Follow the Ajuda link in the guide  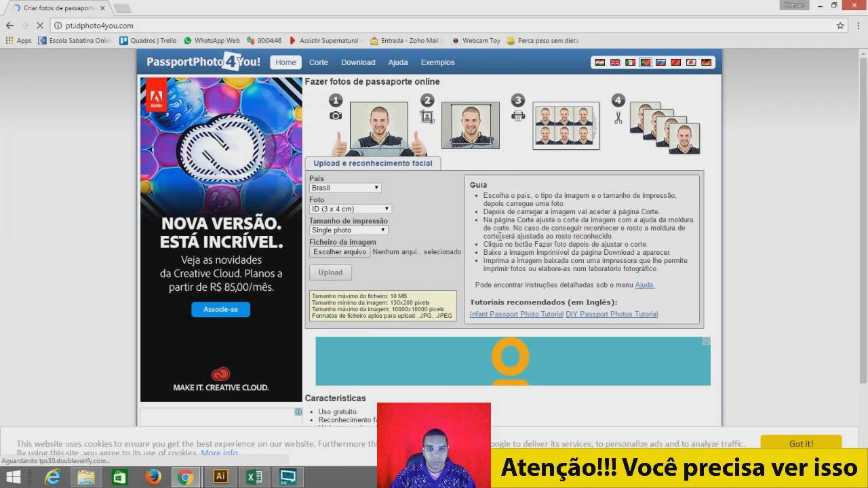645,285
